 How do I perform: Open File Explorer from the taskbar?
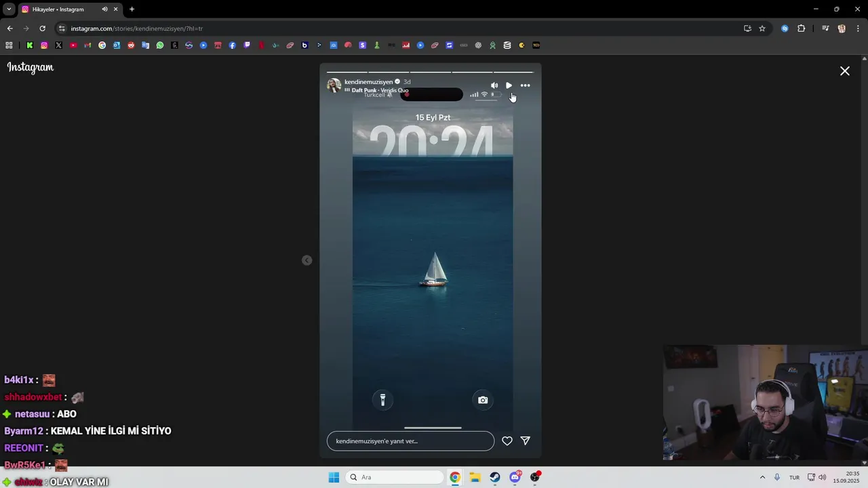475,477
